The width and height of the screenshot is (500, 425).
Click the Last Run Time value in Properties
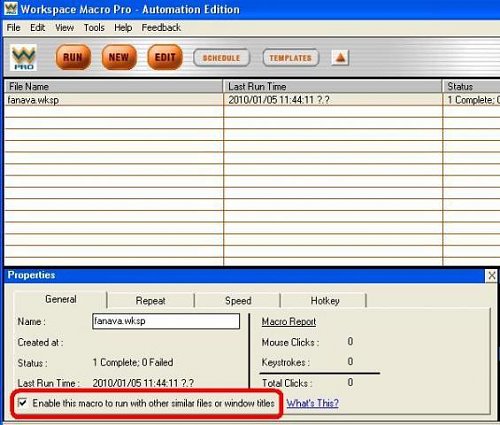143,383
